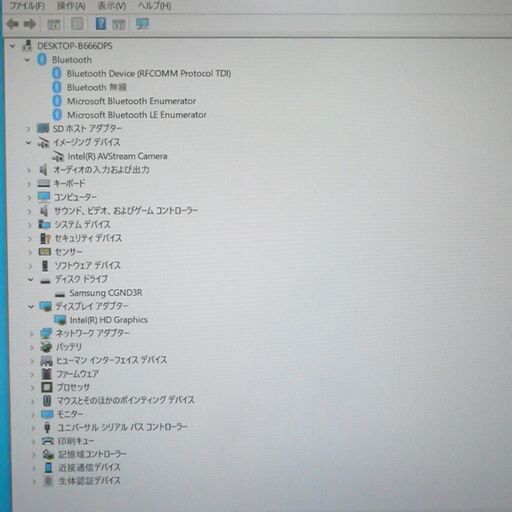Collapse the Bluetooth category

27,60
